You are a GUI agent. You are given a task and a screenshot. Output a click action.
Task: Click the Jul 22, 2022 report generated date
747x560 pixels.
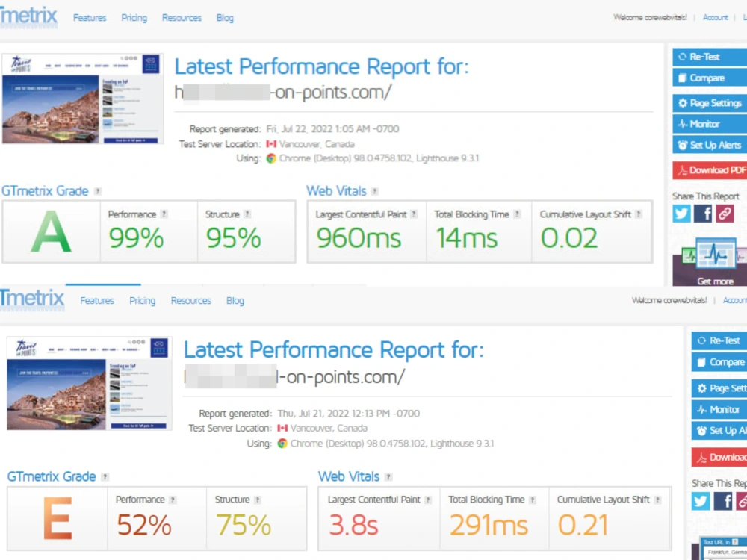point(332,129)
